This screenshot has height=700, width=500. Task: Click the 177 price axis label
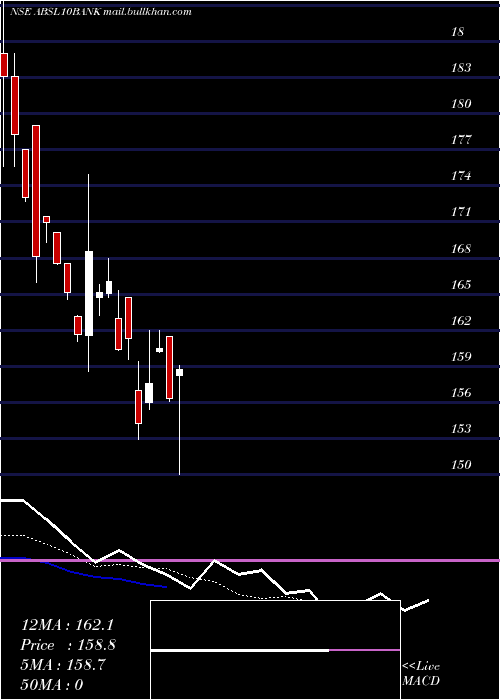point(461,140)
